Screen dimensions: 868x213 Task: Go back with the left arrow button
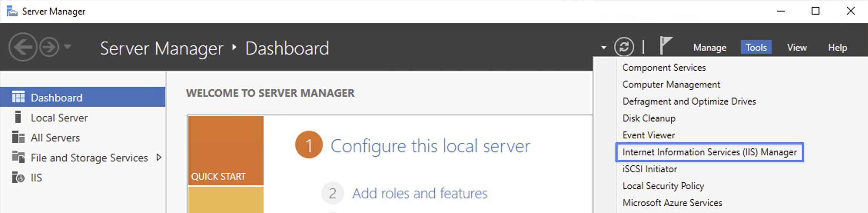coord(23,47)
